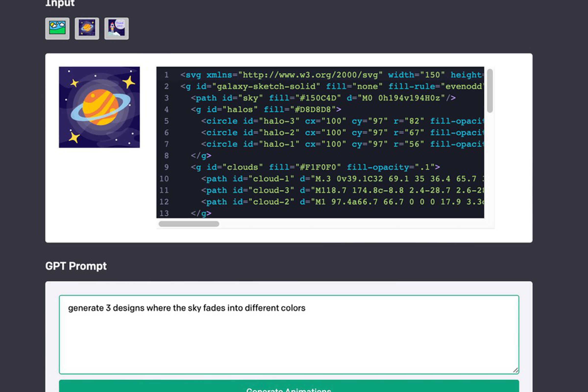The width and height of the screenshot is (588, 392).
Task: Click the halo-1 circle code line
Action: tap(343, 144)
